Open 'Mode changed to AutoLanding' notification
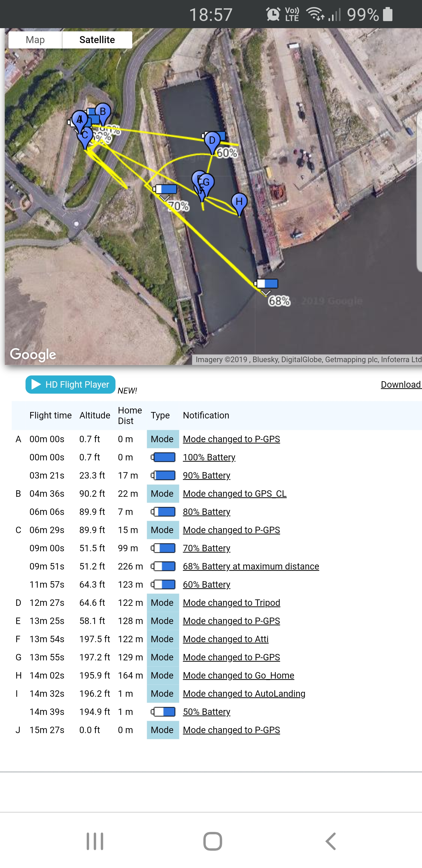The image size is (422, 868). [244, 694]
